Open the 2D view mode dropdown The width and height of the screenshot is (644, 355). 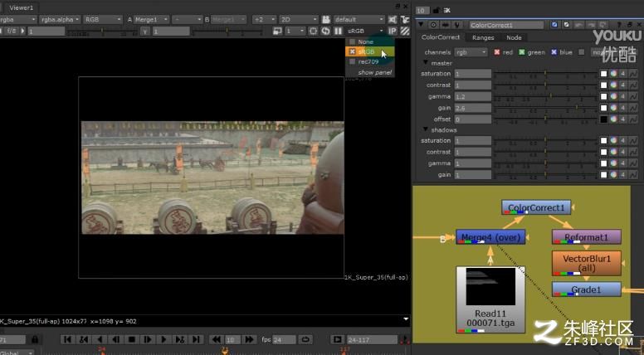click(x=299, y=19)
